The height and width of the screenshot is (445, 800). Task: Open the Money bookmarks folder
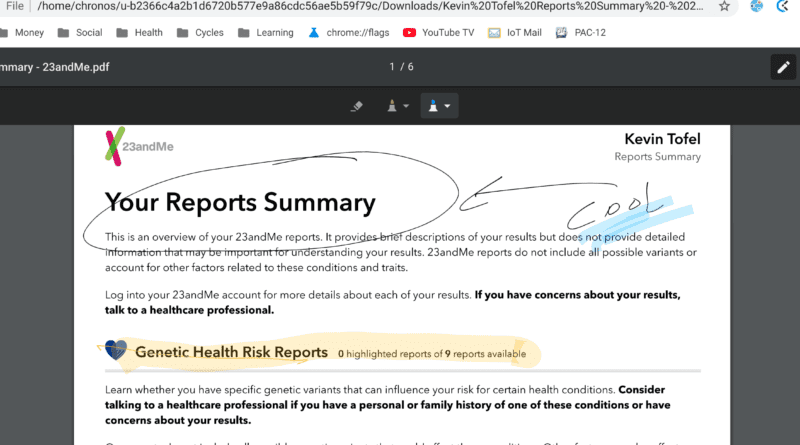pos(22,33)
